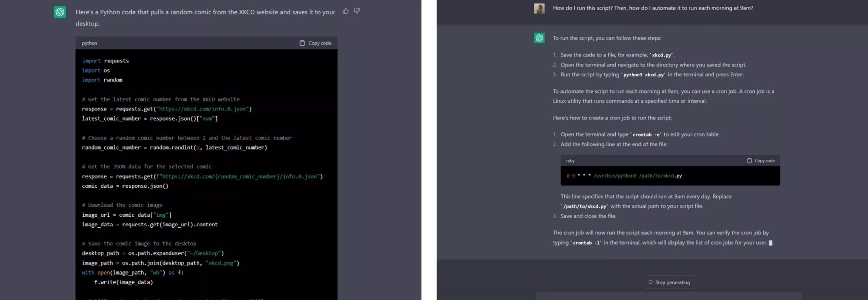Click the step 'Save and close the file.'

[588, 216]
